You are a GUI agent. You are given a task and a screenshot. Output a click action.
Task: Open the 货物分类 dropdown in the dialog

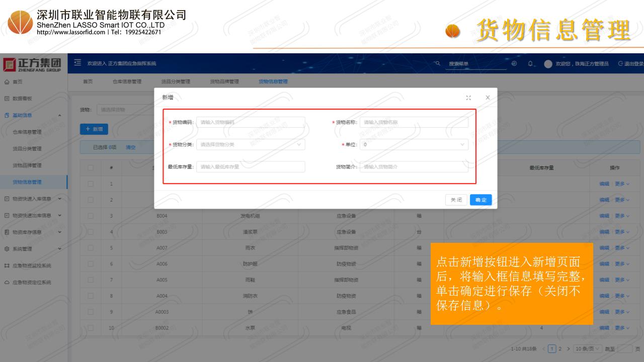(251, 145)
